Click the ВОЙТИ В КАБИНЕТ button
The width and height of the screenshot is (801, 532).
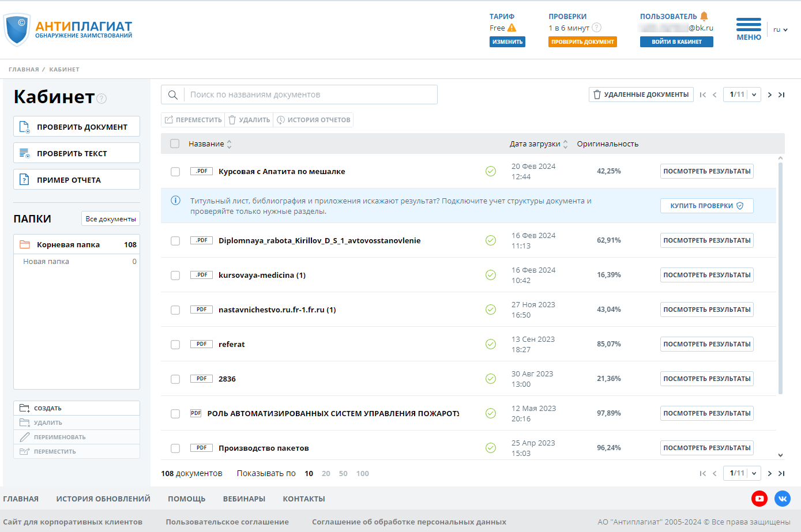point(676,41)
